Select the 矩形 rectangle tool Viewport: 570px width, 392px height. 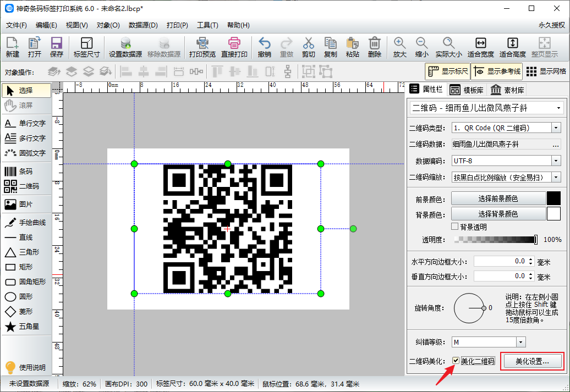tap(26, 267)
